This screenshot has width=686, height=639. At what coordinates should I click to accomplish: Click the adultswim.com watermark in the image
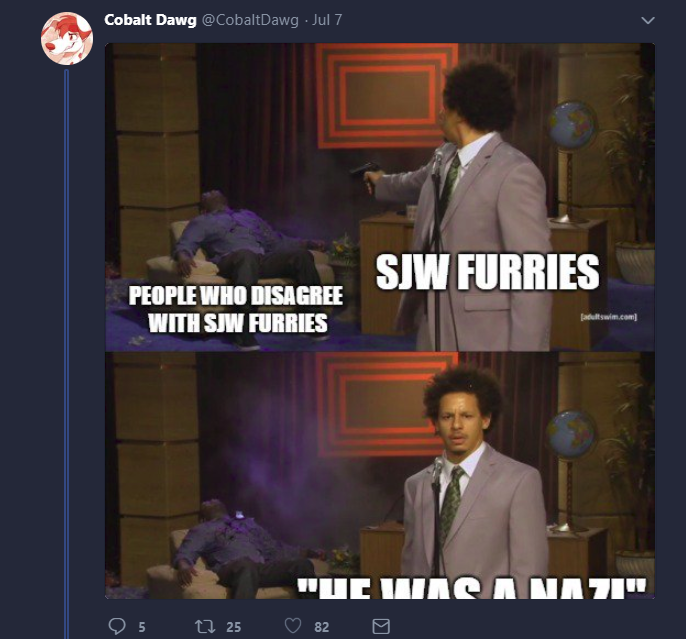pos(609,317)
